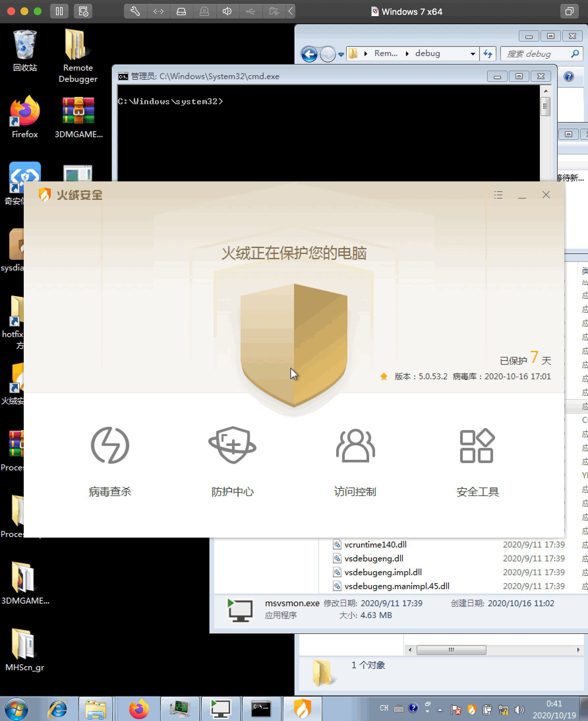Switch to Huorong taskbar button
The image size is (588, 721).
(x=302, y=709)
